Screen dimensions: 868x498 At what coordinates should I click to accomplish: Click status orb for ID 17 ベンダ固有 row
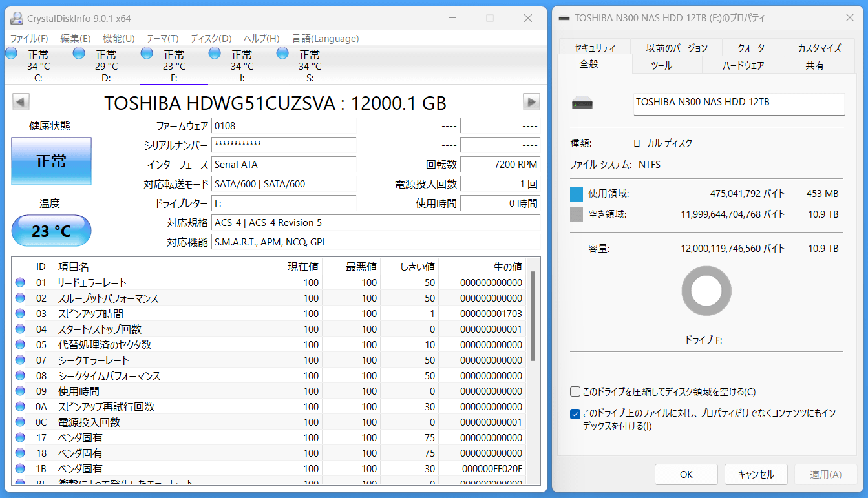coord(20,438)
